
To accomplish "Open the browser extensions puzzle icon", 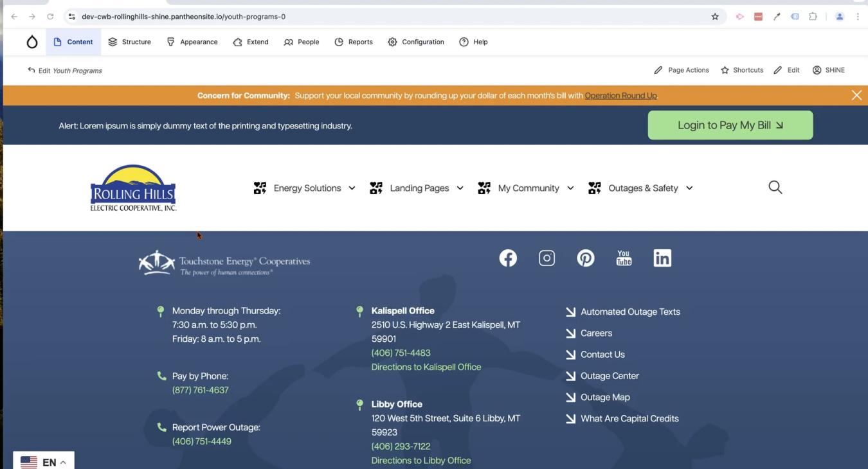I will coord(813,17).
